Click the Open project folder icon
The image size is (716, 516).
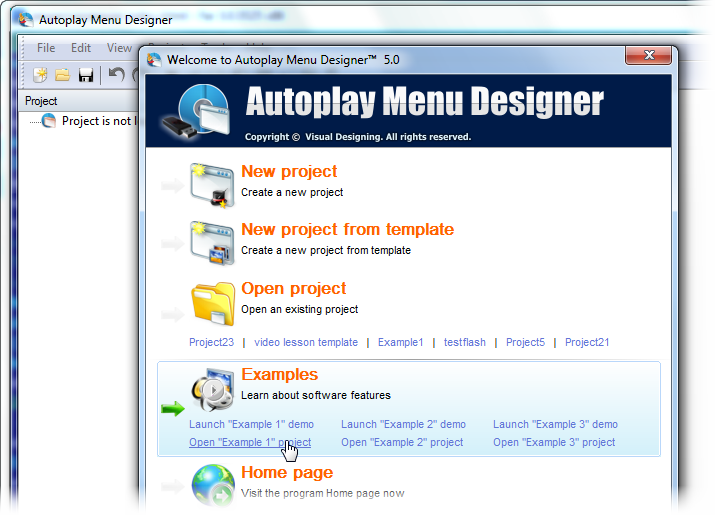(x=213, y=303)
